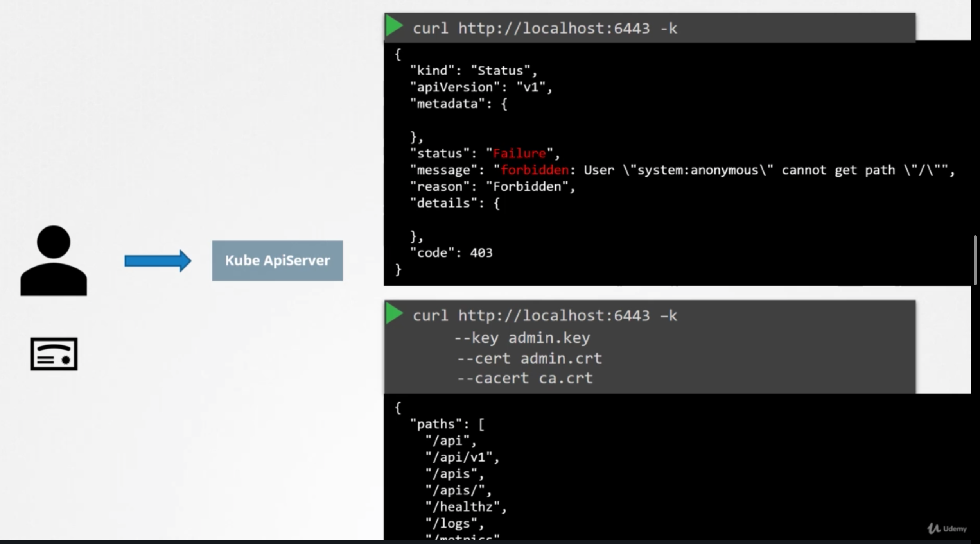The height and width of the screenshot is (544, 980).
Task: Click the certificate icon below the user
Action: coord(54,354)
